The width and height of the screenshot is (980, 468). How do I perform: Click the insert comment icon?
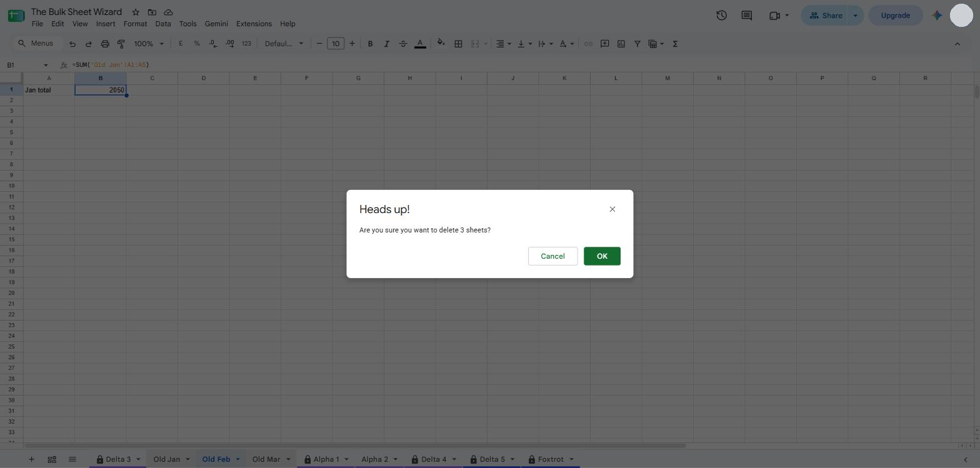pyautogui.click(x=604, y=44)
